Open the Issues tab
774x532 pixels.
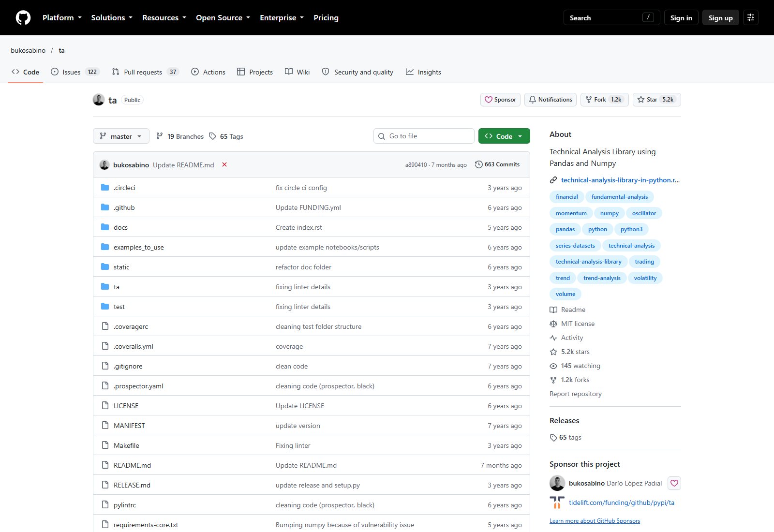coord(74,72)
